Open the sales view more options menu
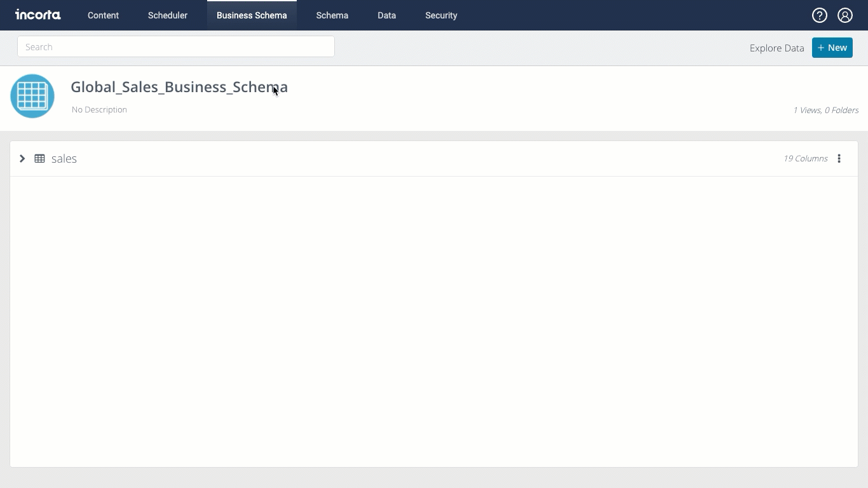868x488 pixels. [839, 159]
